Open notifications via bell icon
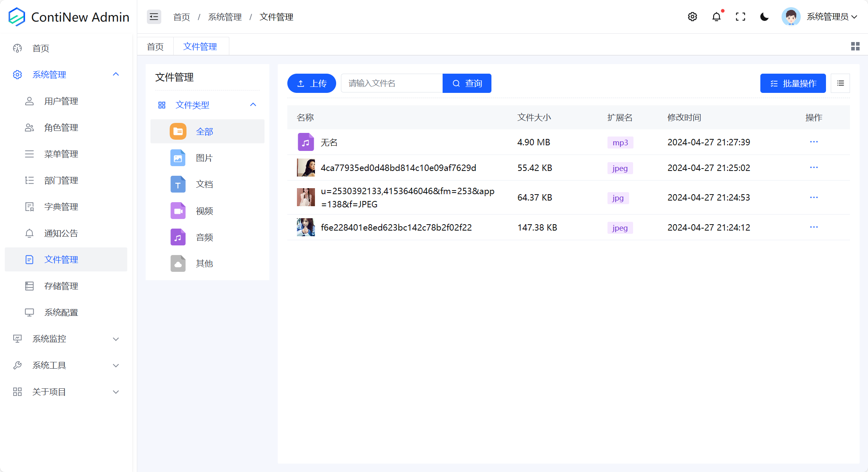 (716, 17)
